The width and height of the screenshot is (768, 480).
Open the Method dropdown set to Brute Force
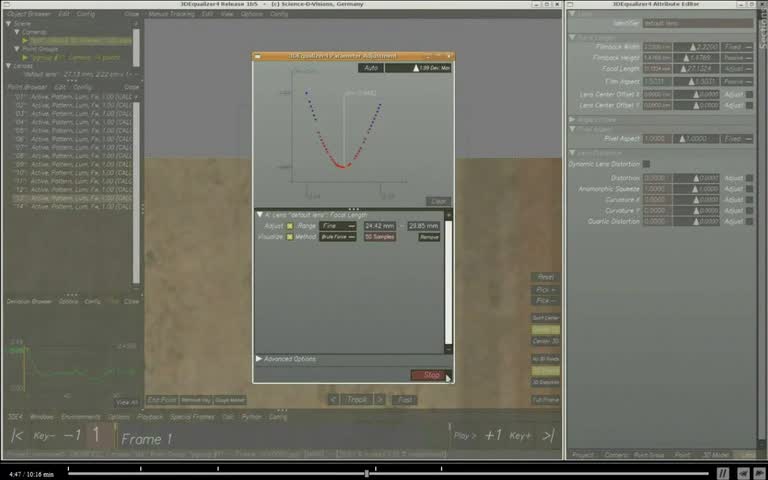[x=337, y=237]
